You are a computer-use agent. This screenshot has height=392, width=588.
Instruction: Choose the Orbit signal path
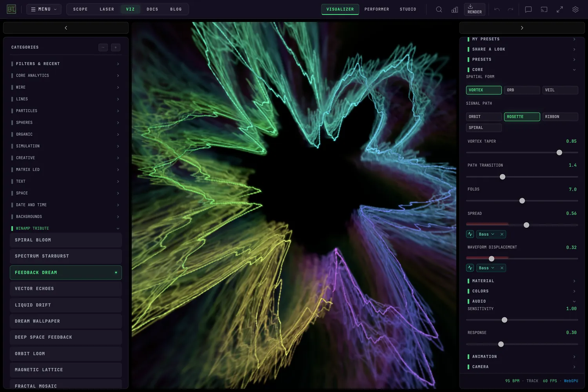tap(484, 117)
